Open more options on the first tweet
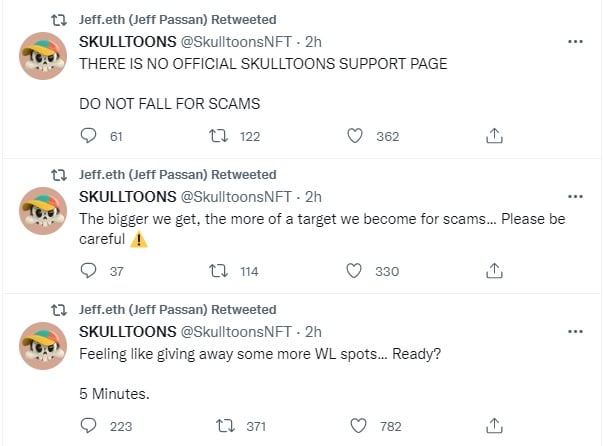 pos(576,42)
